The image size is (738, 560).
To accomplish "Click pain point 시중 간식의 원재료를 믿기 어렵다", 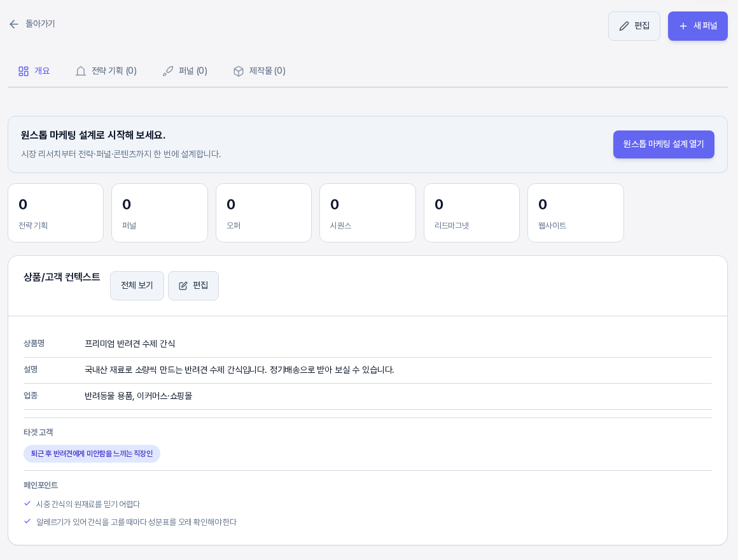I will [88, 505].
